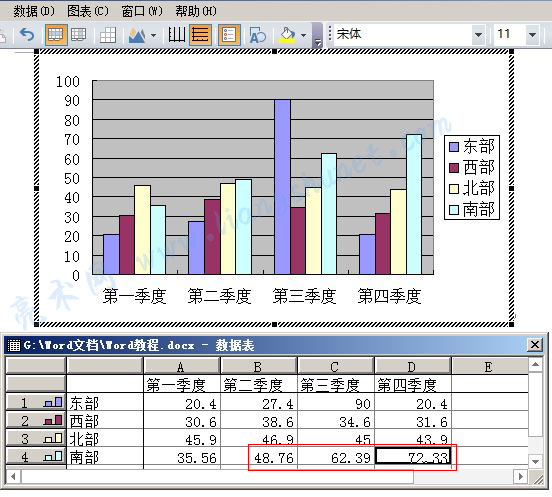The width and height of the screenshot is (552, 497).
Task: Click row 2 header with bar chart icon
Action: coord(36,420)
